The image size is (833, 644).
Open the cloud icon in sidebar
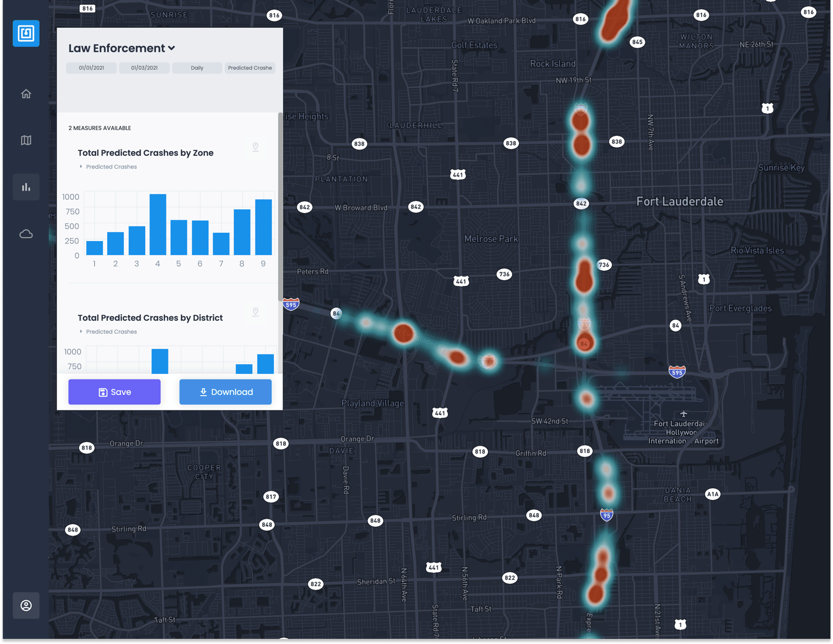pos(26,234)
